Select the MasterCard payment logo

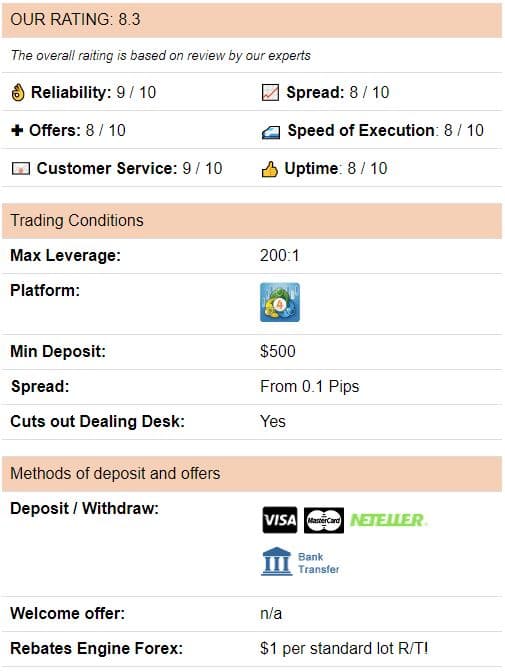pos(324,520)
